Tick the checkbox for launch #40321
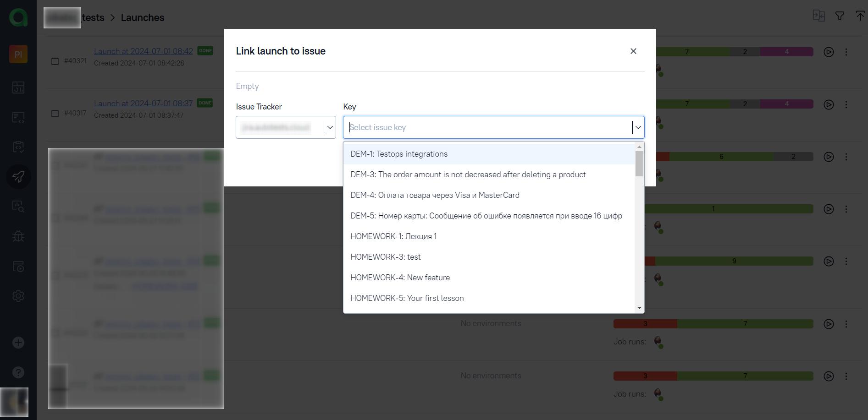The height and width of the screenshot is (420, 868). (55, 61)
